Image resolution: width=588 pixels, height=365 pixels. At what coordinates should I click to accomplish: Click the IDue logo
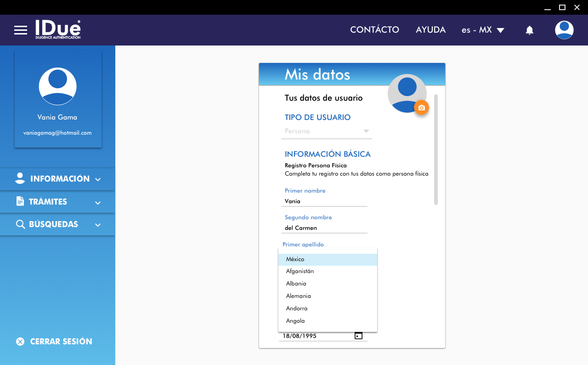coord(58,29)
